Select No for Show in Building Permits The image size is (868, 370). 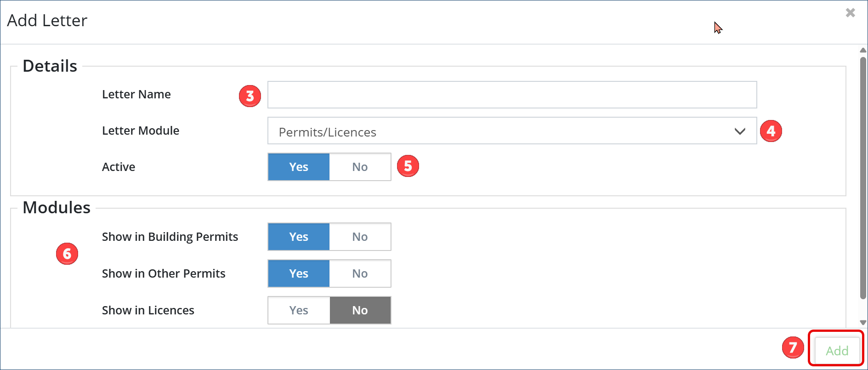point(360,237)
